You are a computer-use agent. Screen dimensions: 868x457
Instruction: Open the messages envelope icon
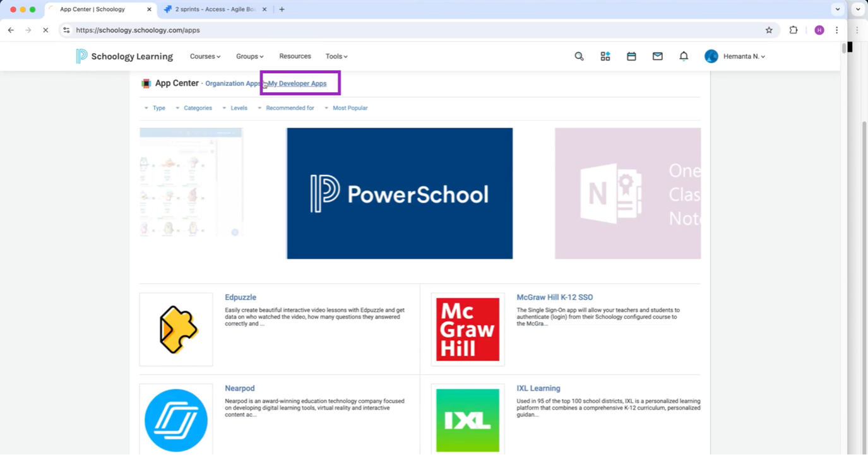[658, 56]
